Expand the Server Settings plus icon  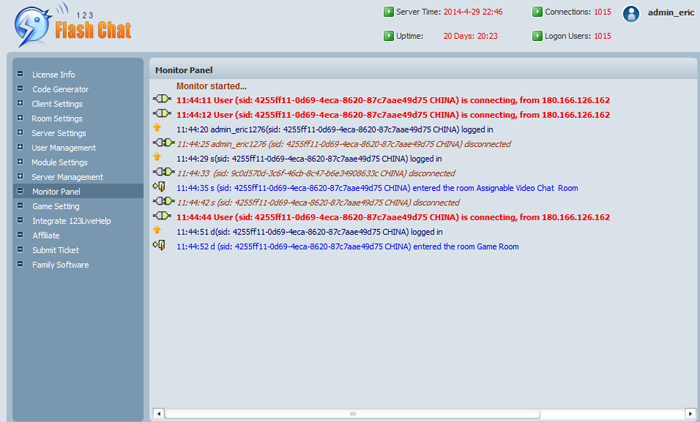[20, 133]
